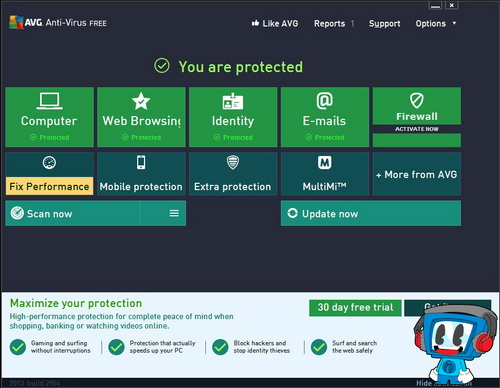
Task: Click the You are protected text
Action: (x=241, y=67)
